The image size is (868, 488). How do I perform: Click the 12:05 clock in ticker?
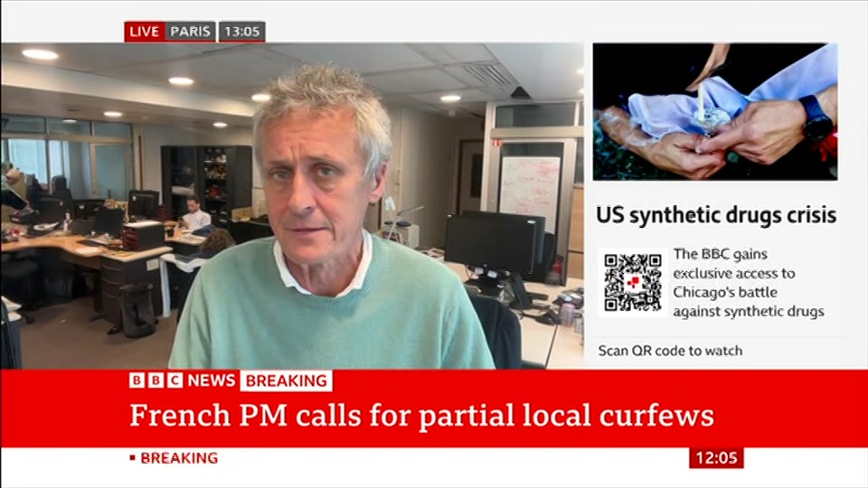[x=716, y=458]
